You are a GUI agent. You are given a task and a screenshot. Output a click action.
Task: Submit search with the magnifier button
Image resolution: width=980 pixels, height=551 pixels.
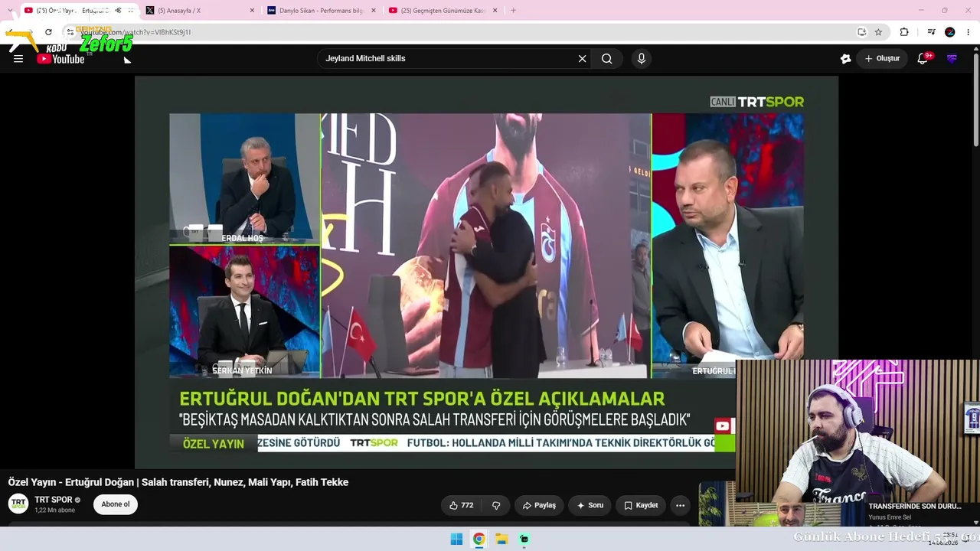(607, 59)
